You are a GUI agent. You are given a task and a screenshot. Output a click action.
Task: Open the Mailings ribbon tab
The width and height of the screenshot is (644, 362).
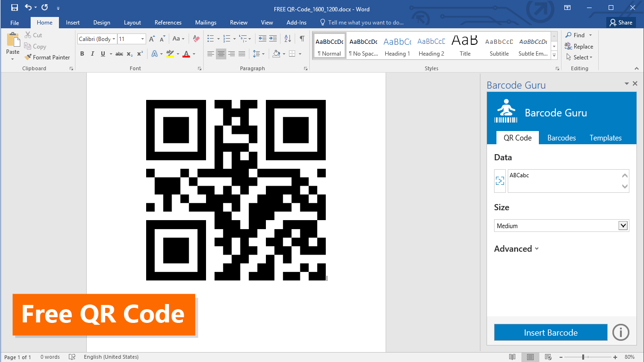click(x=206, y=22)
